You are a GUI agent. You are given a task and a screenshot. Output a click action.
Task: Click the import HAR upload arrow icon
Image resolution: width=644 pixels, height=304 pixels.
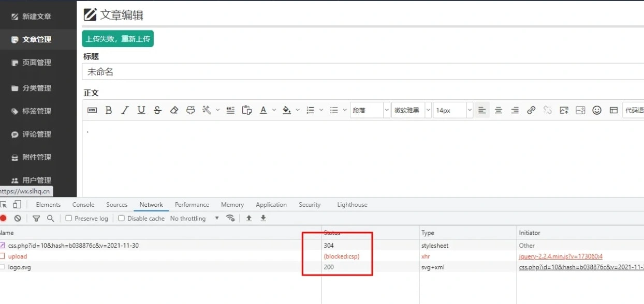click(249, 218)
